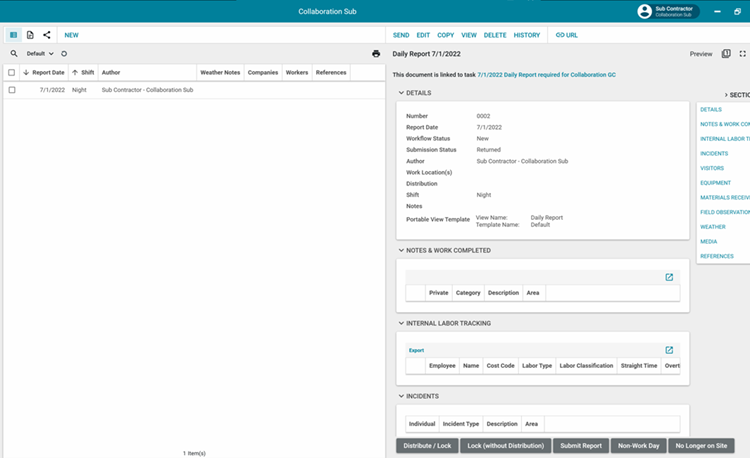Click the share icon in the toolbar

point(47,35)
